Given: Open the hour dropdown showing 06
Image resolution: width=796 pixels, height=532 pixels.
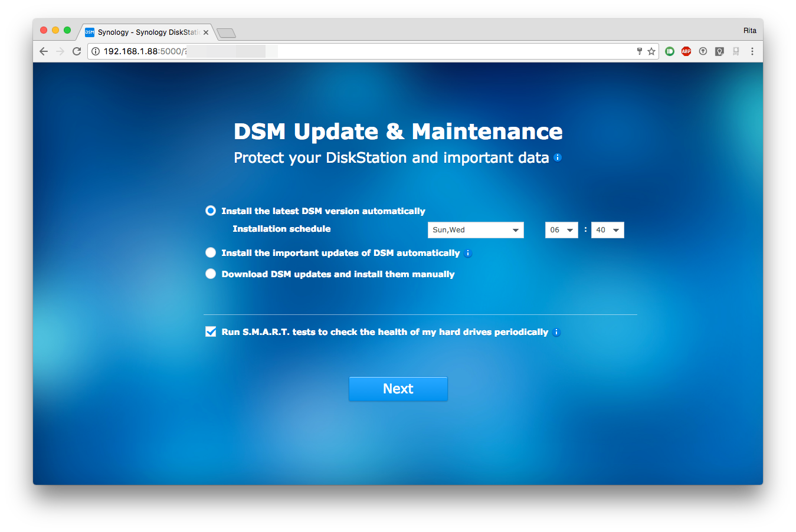Looking at the screenshot, I should click(x=562, y=230).
